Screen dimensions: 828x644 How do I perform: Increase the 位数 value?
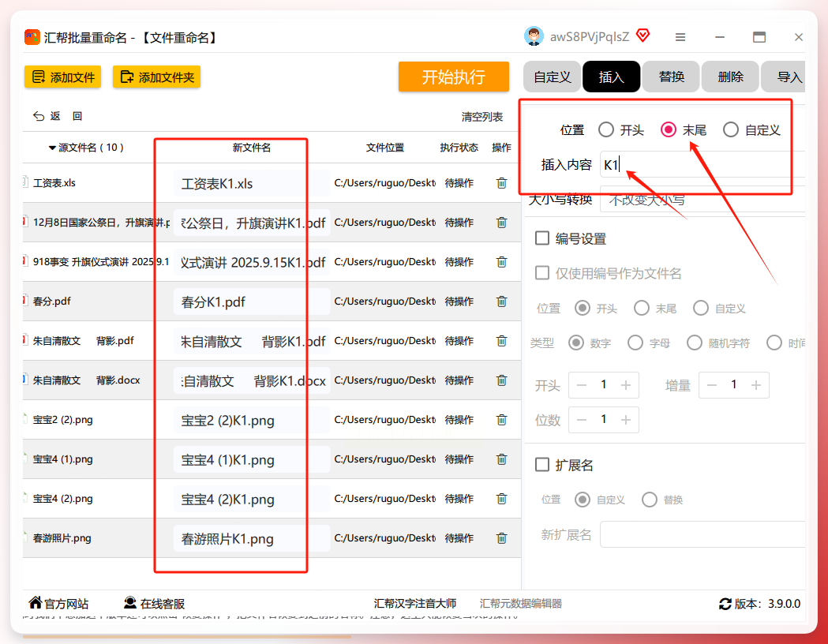click(x=626, y=420)
